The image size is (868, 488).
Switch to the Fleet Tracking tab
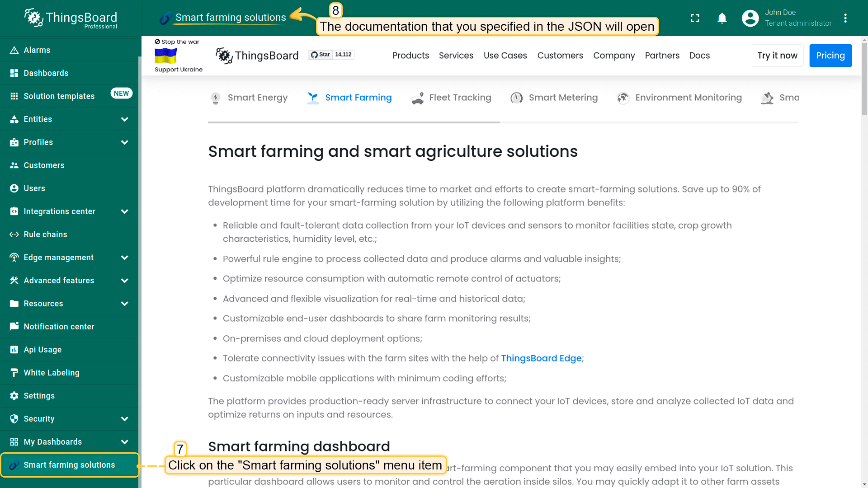pyautogui.click(x=451, y=98)
